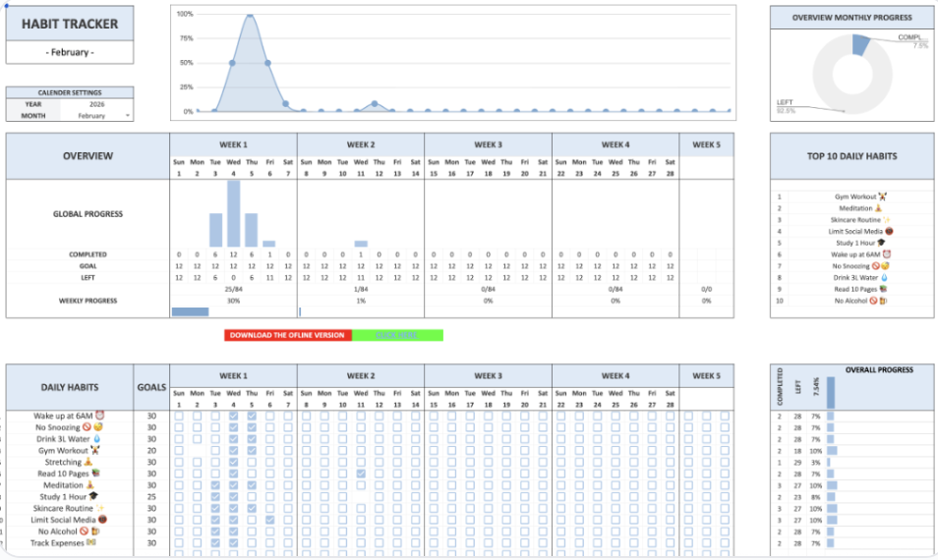
Task: Select the '0/0' Week 5 total cell
Action: point(707,289)
